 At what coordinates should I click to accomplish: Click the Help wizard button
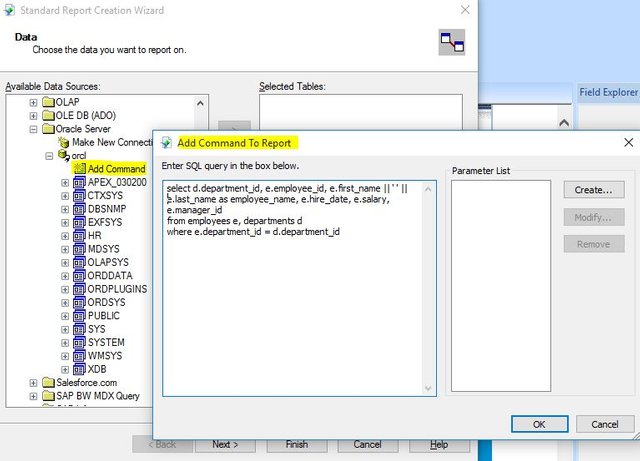(439, 444)
